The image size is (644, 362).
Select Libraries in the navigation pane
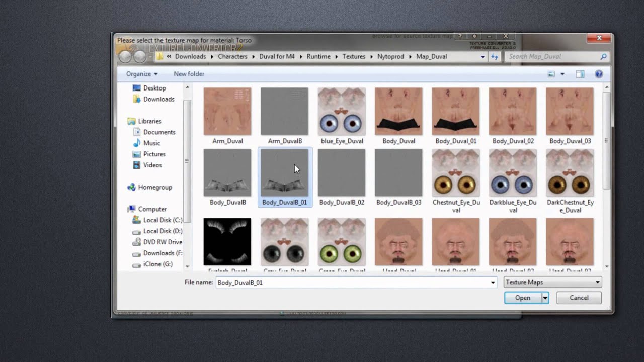144,121
